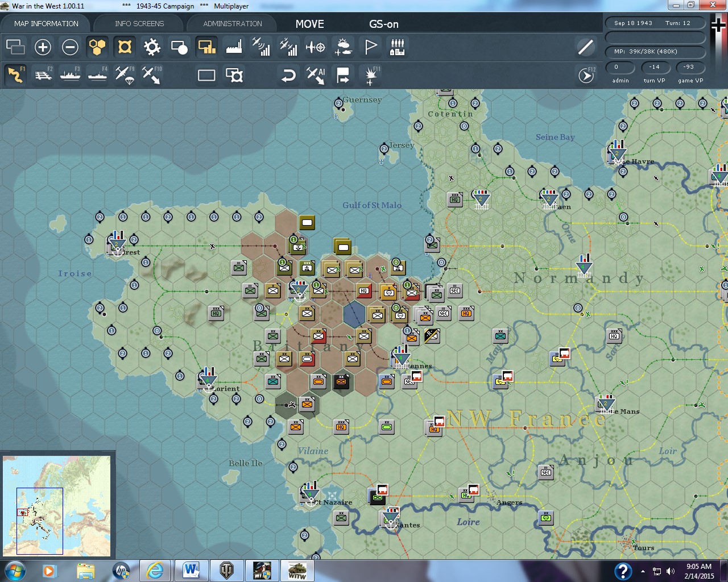728x582 pixels.
Task: End the turn with the F12 button
Action: [x=585, y=75]
